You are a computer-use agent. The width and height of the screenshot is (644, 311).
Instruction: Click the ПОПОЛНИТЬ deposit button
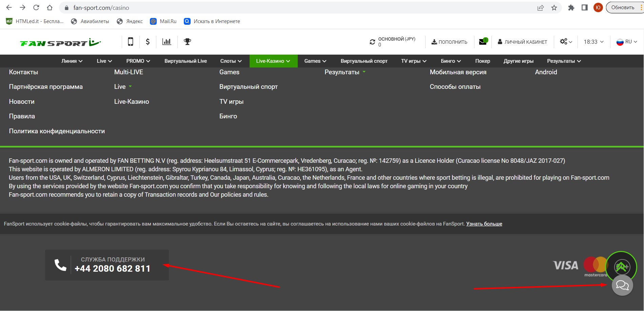(x=449, y=42)
